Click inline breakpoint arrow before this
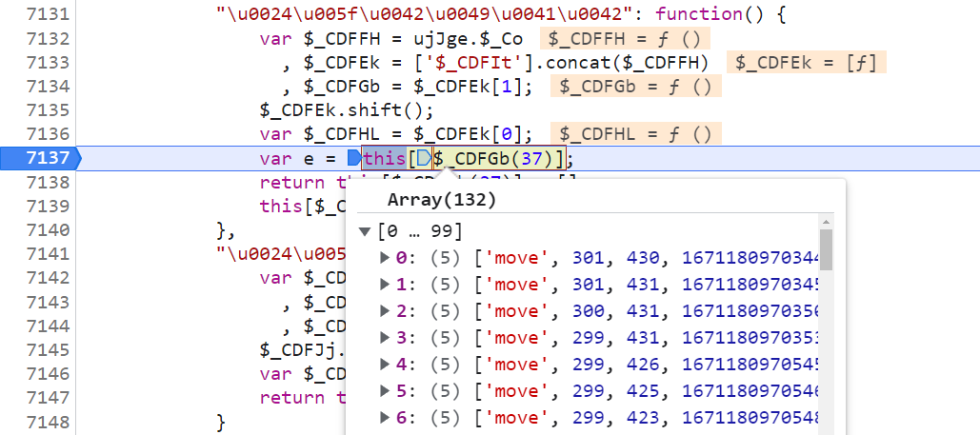 [354, 158]
